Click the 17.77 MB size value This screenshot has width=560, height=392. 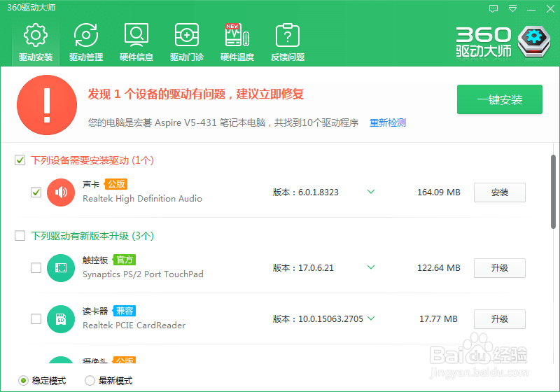[x=438, y=318]
